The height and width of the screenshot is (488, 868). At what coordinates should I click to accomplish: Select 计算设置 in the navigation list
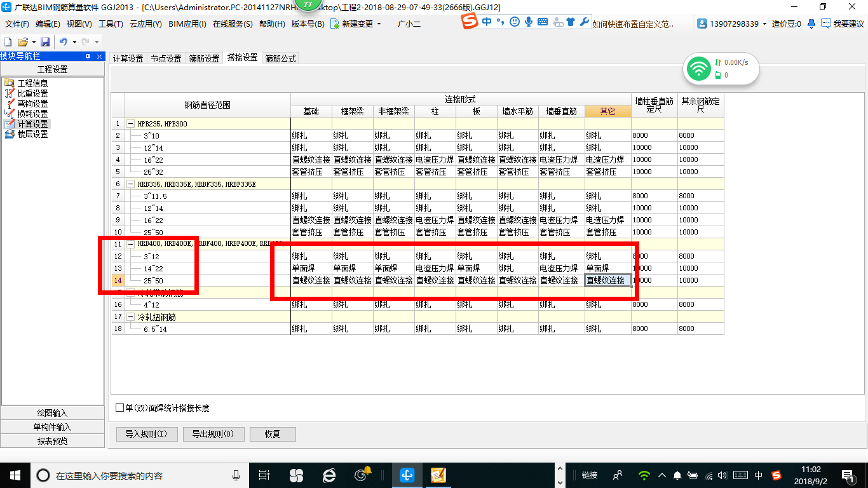click(25, 124)
